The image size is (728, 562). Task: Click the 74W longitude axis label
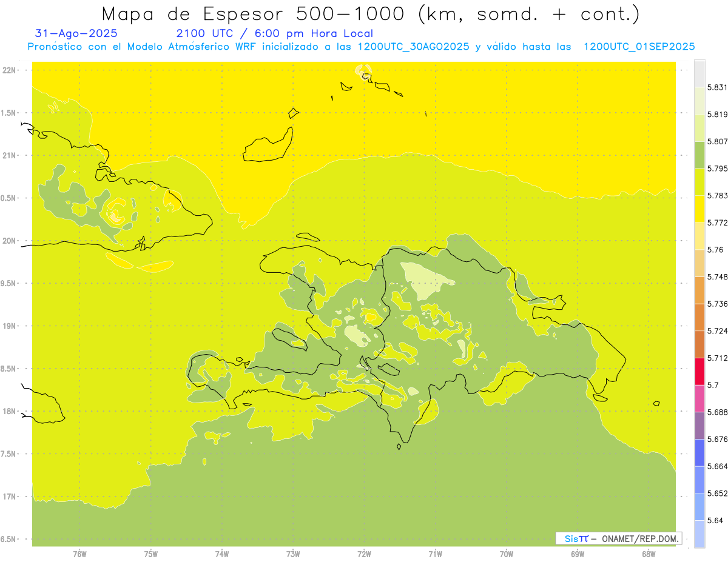pos(222,554)
